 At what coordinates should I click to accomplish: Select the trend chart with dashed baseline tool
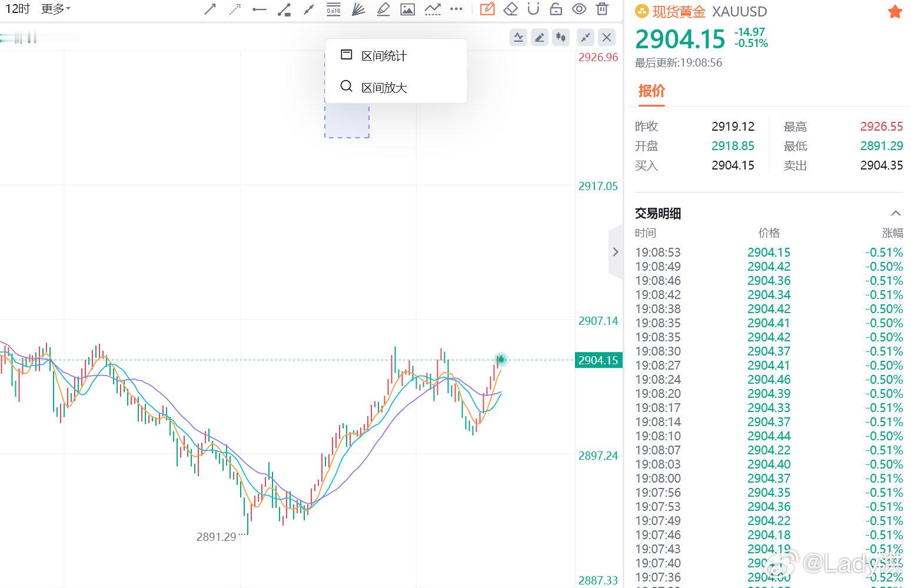coord(433,9)
